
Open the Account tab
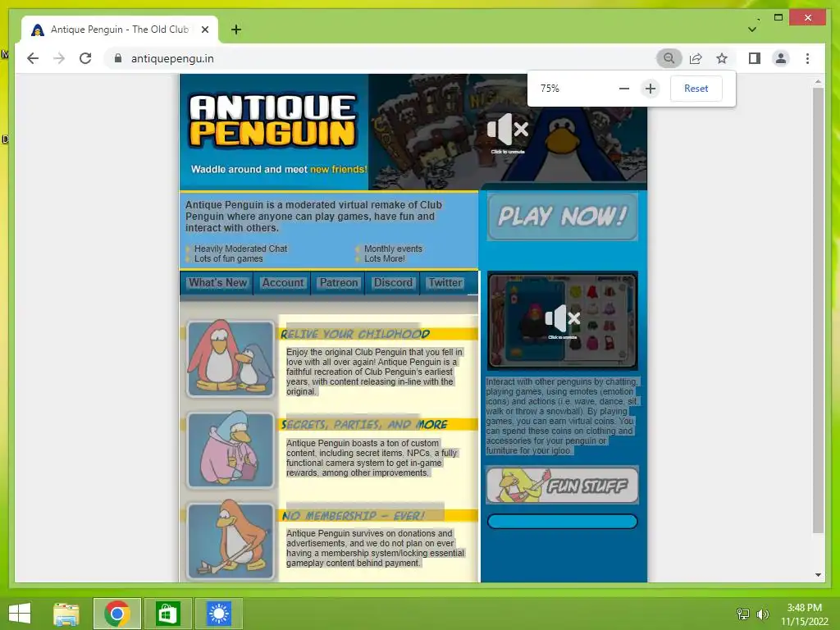click(282, 283)
